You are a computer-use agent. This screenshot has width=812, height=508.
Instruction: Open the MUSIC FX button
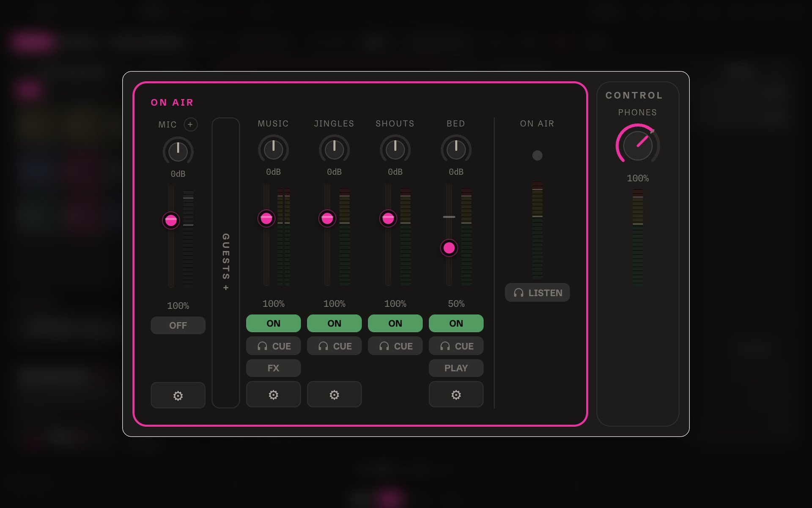[273, 368]
